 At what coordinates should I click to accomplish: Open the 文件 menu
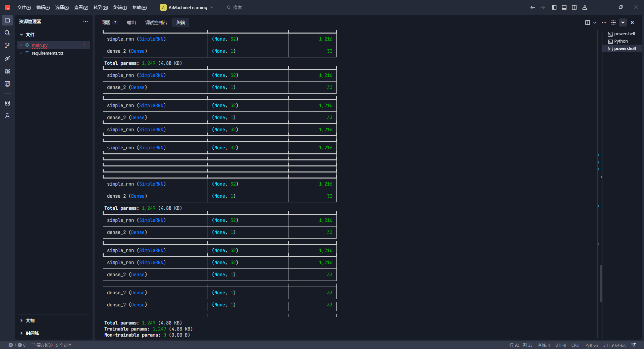coord(24,7)
